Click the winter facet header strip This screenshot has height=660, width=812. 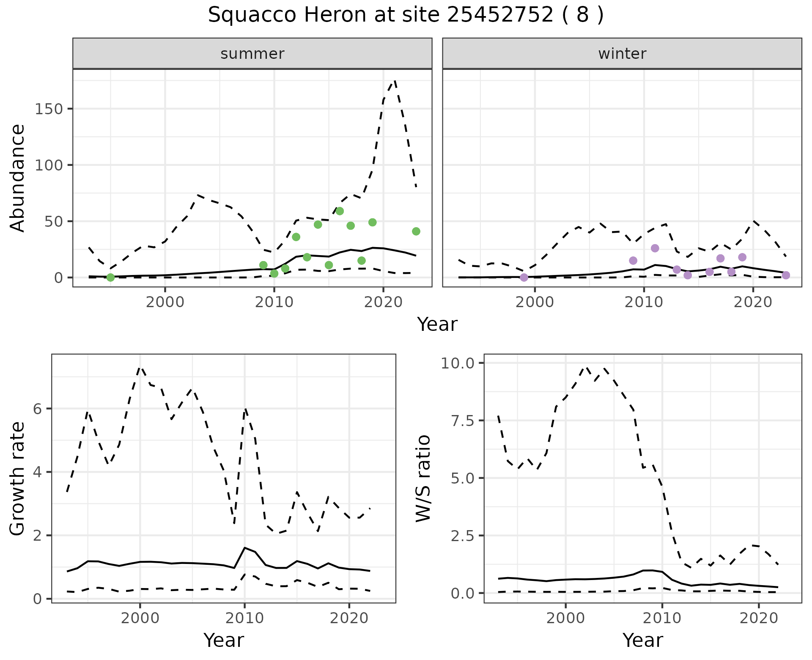(622, 54)
